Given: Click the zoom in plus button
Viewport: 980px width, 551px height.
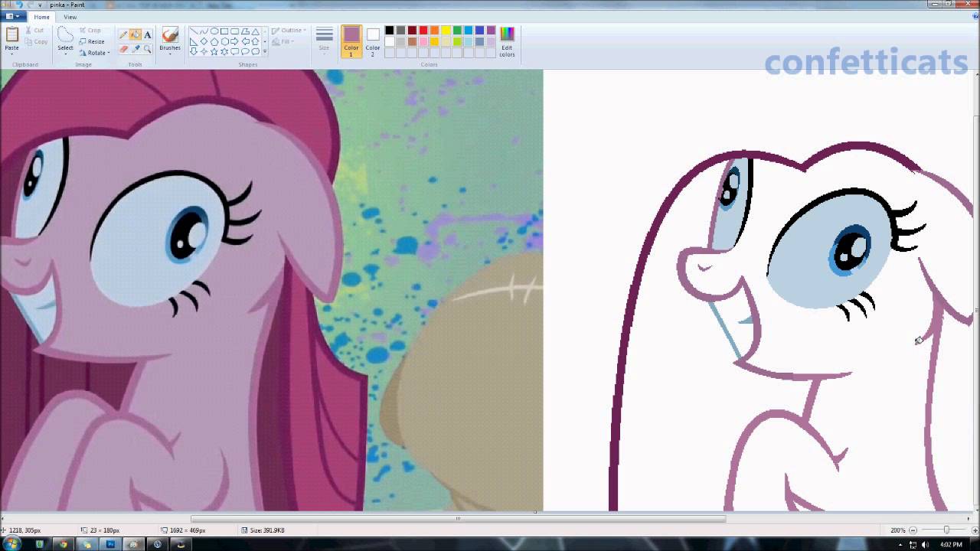Looking at the screenshot, I should point(975,530).
